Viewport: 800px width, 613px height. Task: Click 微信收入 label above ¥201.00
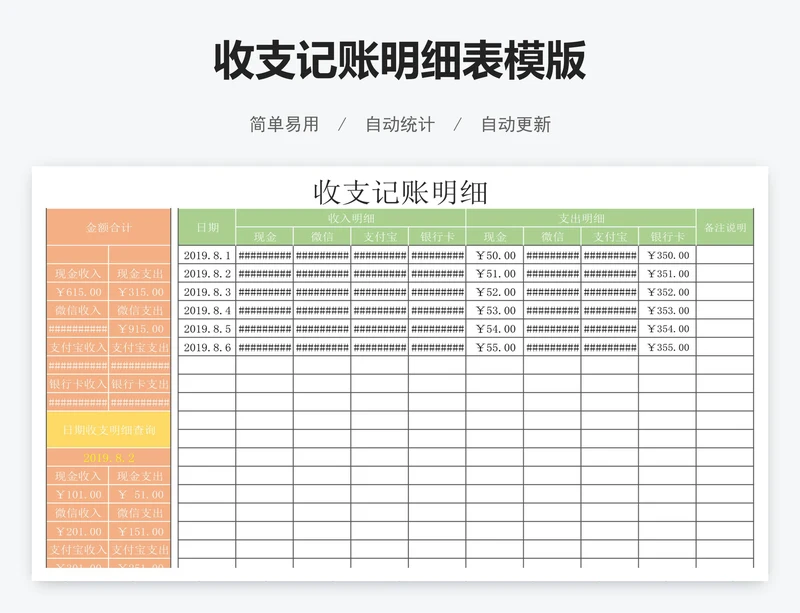point(78,512)
